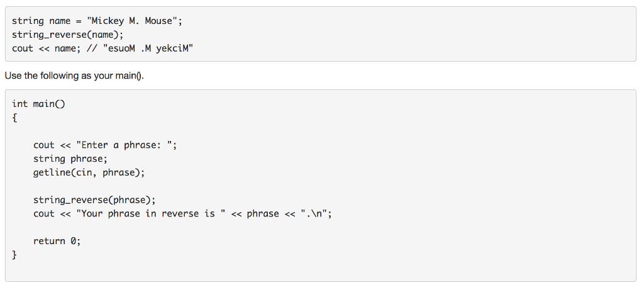Click the 'return 0;' statement

click(x=57, y=241)
